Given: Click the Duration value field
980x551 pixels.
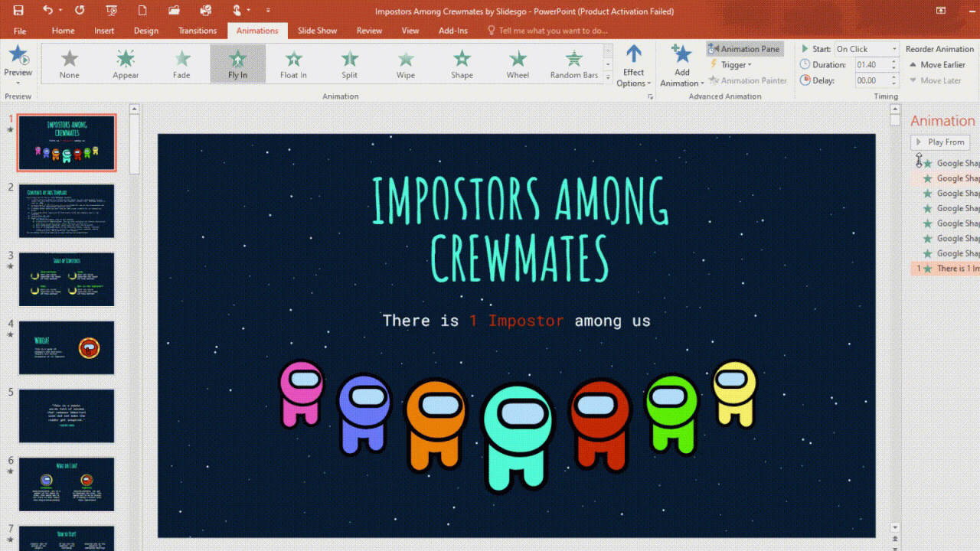Looking at the screenshot, I should [x=871, y=64].
